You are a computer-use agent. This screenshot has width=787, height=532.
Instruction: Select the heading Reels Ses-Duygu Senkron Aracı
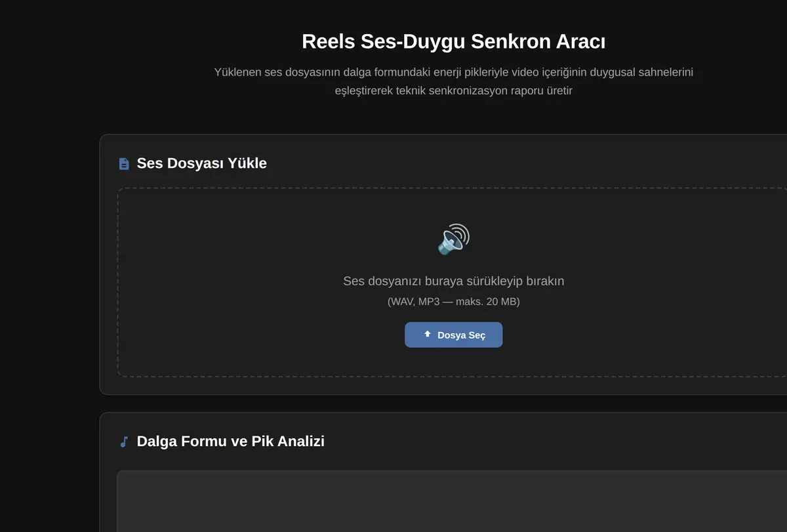453,41
